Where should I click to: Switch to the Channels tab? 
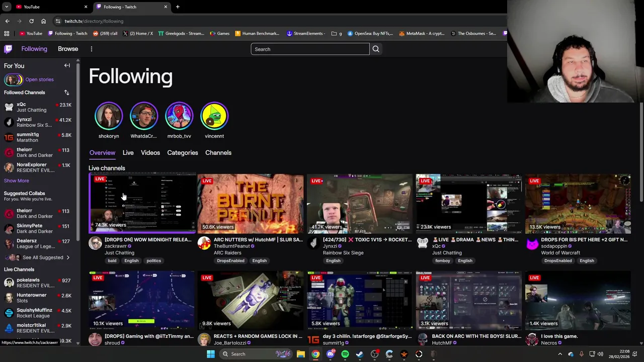[x=218, y=153]
